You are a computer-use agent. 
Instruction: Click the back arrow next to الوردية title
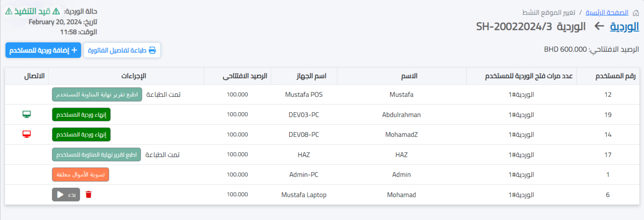point(599,26)
